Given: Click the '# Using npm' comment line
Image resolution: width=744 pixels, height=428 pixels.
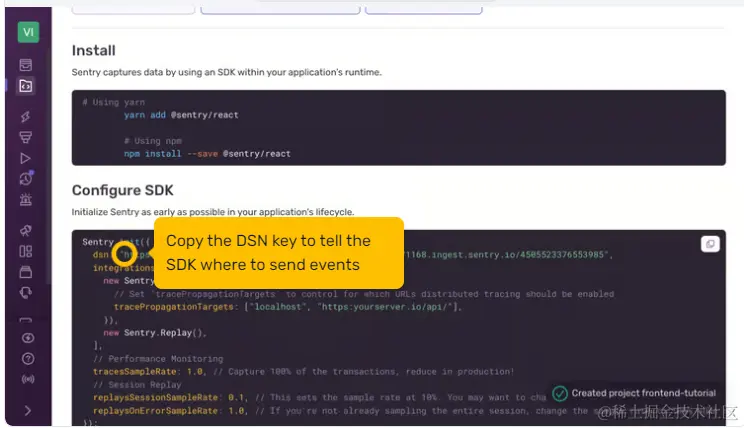Looking at the screenshot, I should click(x=153, y=141).
